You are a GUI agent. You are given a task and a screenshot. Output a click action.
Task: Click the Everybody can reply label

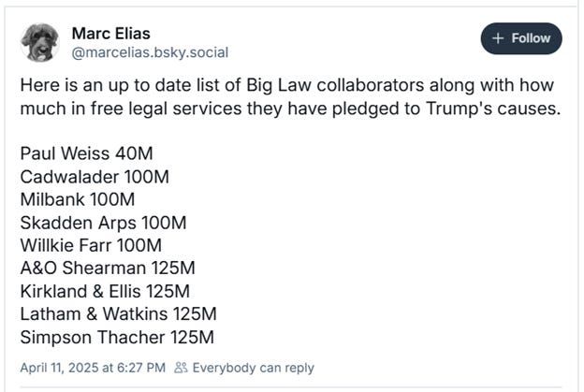(254, 368)
